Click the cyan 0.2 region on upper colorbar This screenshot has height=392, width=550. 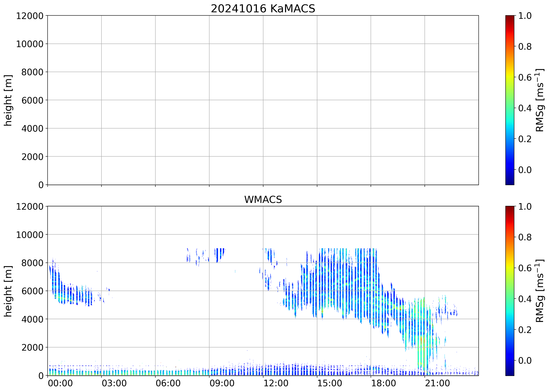click(510, 139)
